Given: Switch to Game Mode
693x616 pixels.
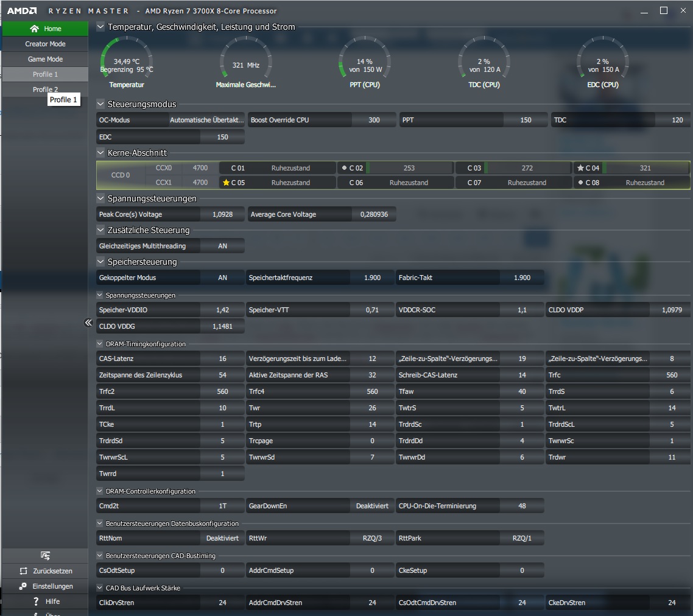Looking at the screenshot, I should click(x=45, y=59).
